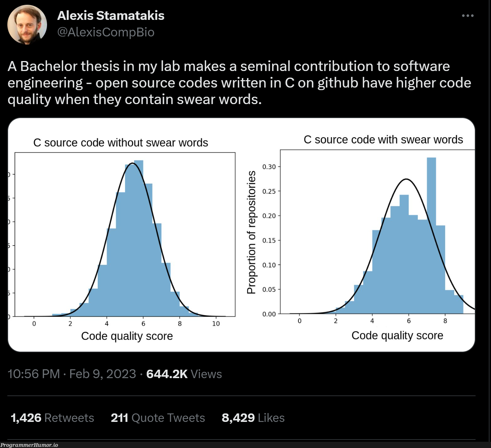Screen dimensions: 491x448
Task: Click Alexis Stamatakis's profile avatar photo
Action: [x=27, y=25]
